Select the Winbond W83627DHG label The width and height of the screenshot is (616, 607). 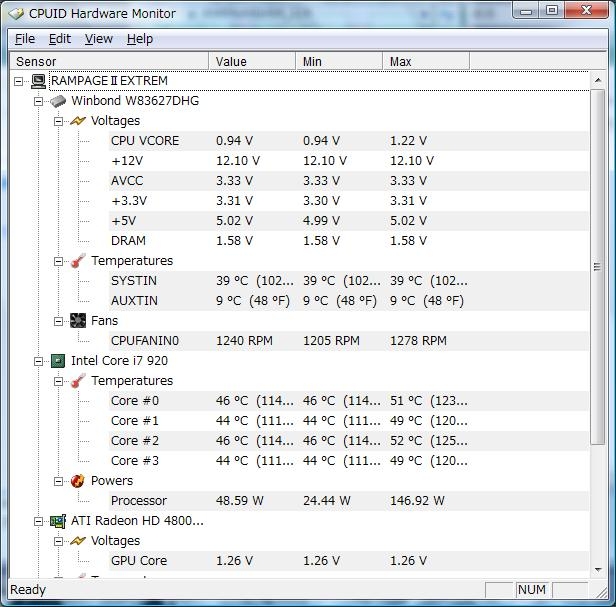coord(135,101)
